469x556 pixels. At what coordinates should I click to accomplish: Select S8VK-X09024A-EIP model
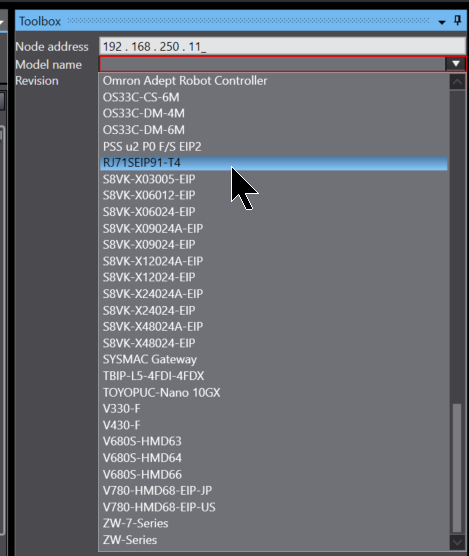[x=274, y=228]
